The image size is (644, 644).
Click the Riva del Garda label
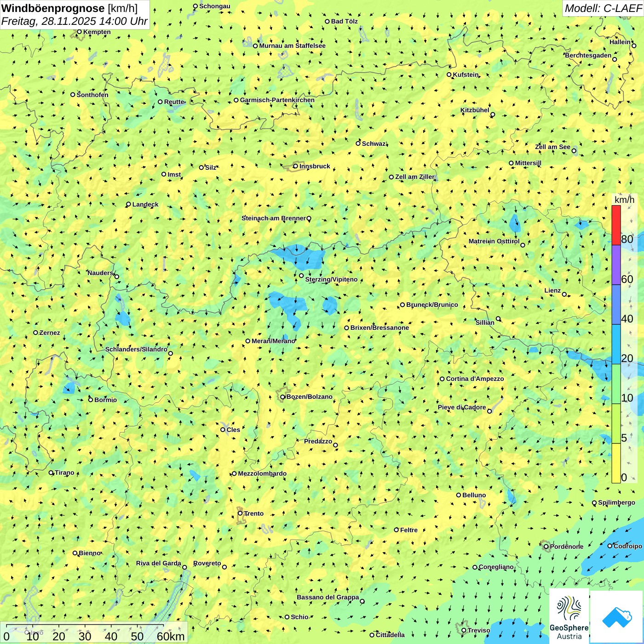pos(159,563)
